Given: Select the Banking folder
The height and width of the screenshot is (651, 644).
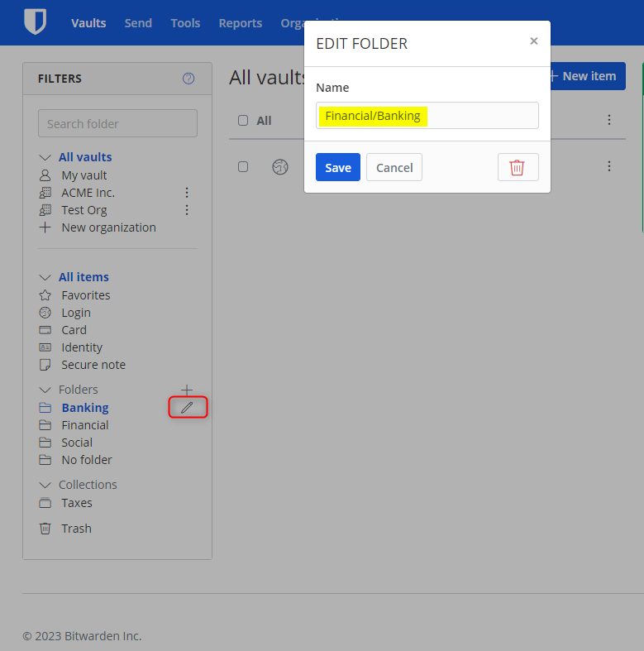Looking at the screenshot, I should pos(85,408).
